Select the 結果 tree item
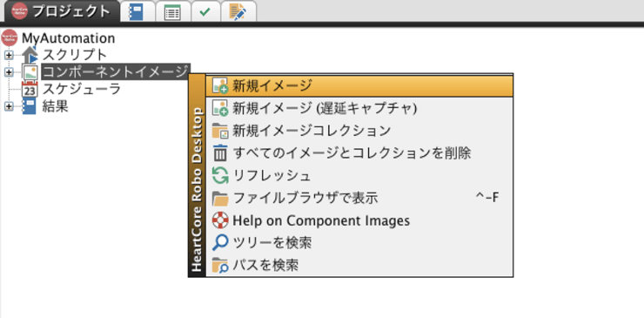644x318 pixels. 55,106
